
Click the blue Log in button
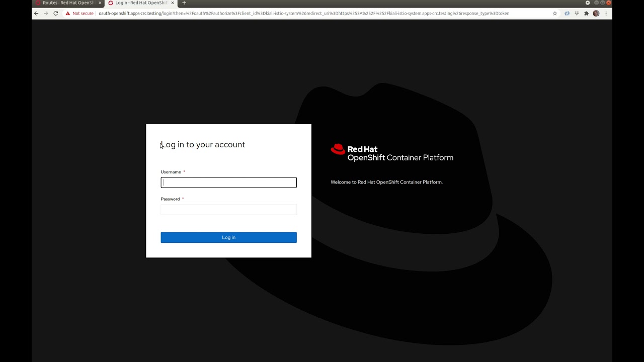[228, 237]
